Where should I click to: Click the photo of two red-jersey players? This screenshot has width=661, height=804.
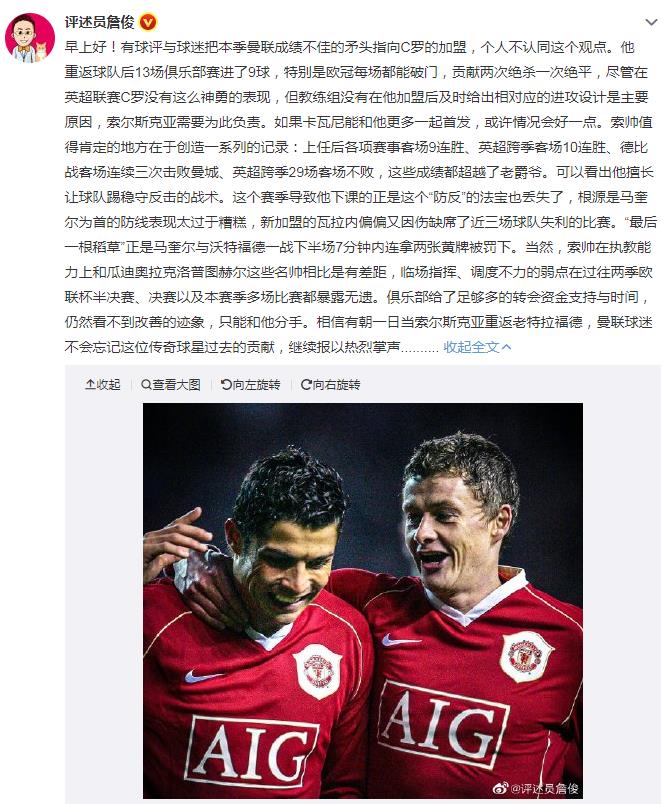(x=363, y=600)
